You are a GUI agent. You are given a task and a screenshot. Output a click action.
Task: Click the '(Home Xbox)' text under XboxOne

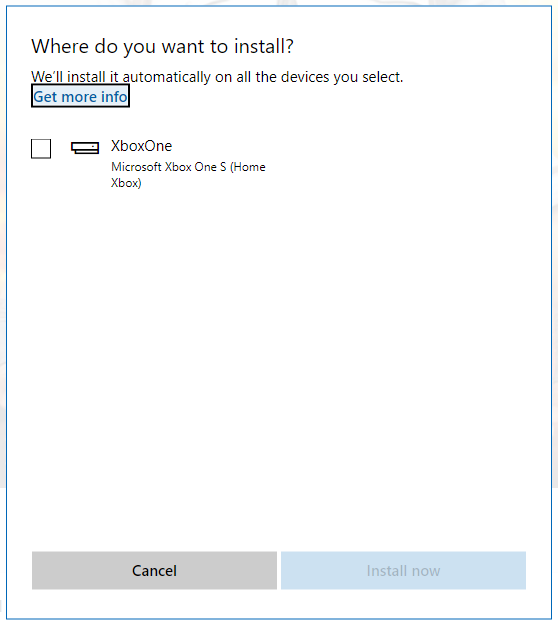tap(188, 175)
